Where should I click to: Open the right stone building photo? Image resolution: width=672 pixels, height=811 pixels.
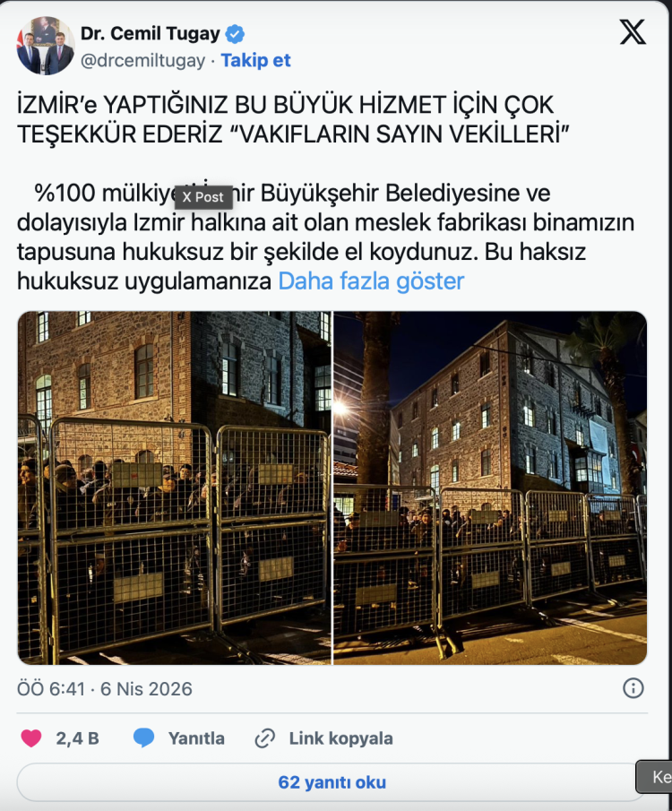click(x=490, y=487)
